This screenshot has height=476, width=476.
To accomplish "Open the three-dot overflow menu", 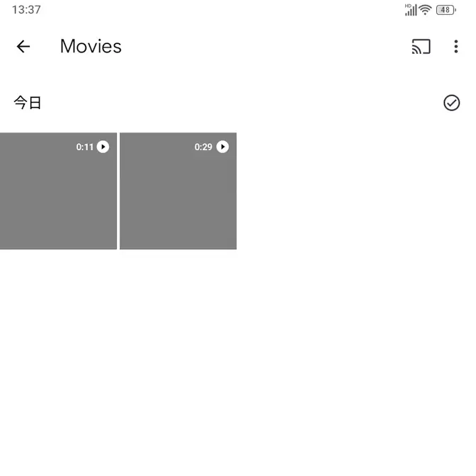I will (x=456, y=47).
